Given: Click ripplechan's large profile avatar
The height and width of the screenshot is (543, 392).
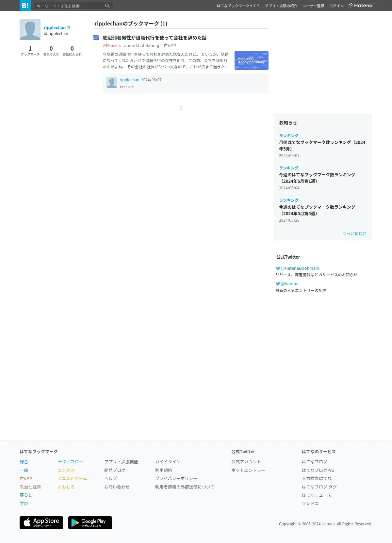Looking at the screenshot, I should tap(30, 30).
